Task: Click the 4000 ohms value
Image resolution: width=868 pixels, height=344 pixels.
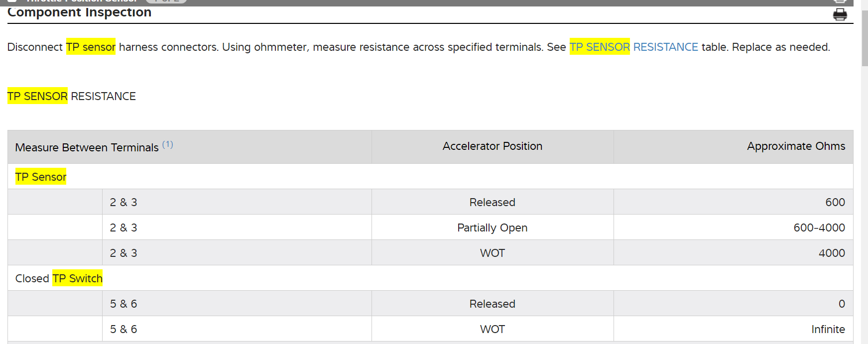Action: click(831, 253)
